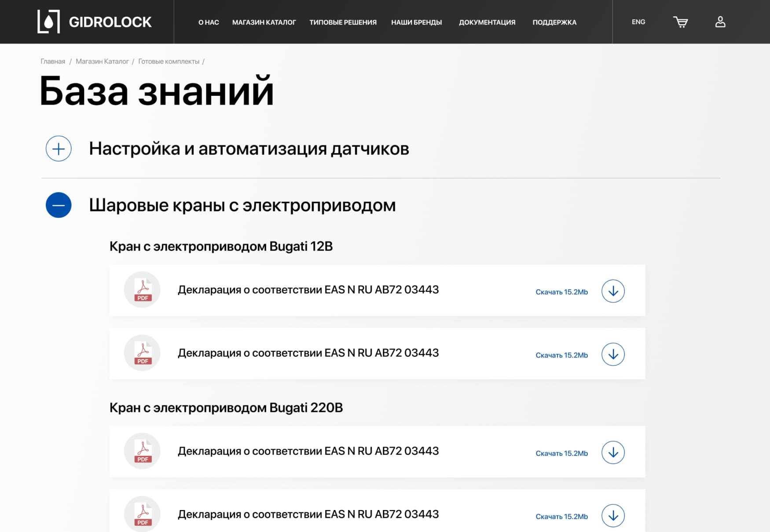Screen dimensions: 770x532
Task: Open first Декларация title under Bugati 220В
Action: pyautogui.click(x=308, y=451)
